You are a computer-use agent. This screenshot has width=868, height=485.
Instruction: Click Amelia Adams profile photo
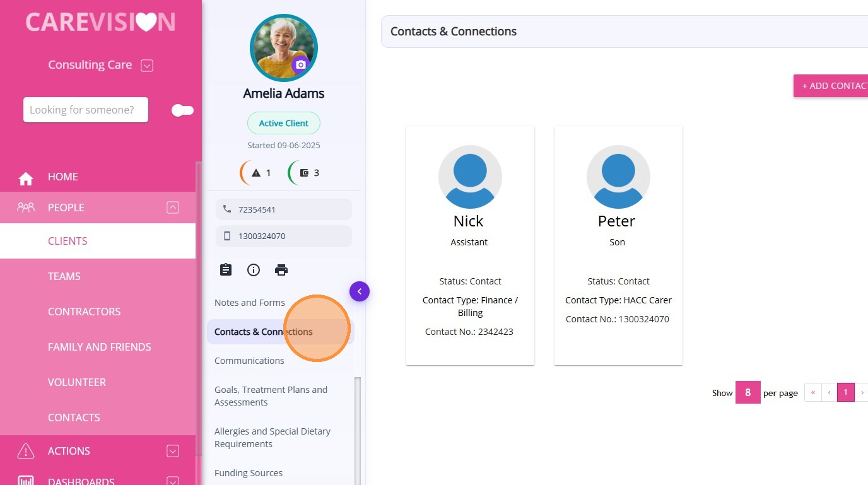coord(284,48)
